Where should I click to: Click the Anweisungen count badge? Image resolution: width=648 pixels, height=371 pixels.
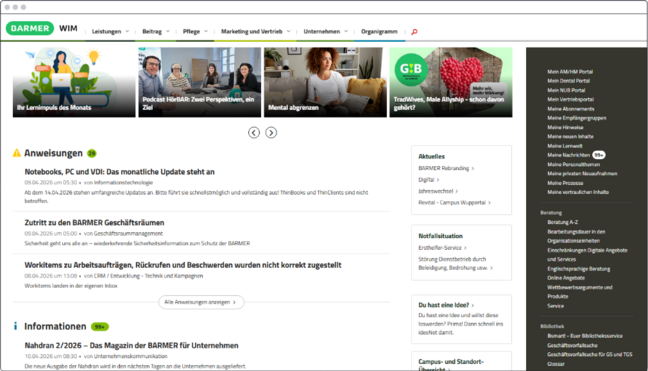92,153
